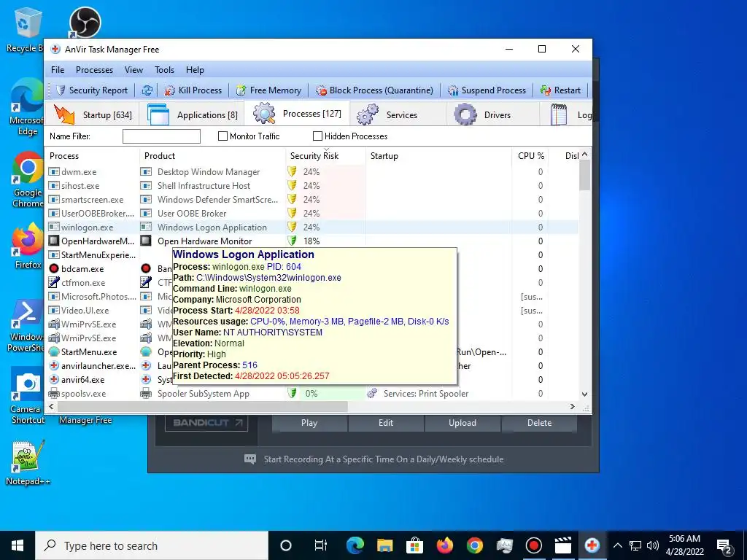Open the Help menu
This screenshot has width=747, height=560.
195,69
